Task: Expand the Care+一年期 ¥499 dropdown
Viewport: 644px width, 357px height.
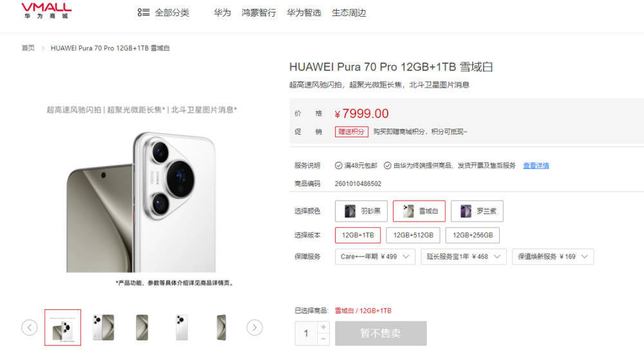Action: click(x=375, y=257)
